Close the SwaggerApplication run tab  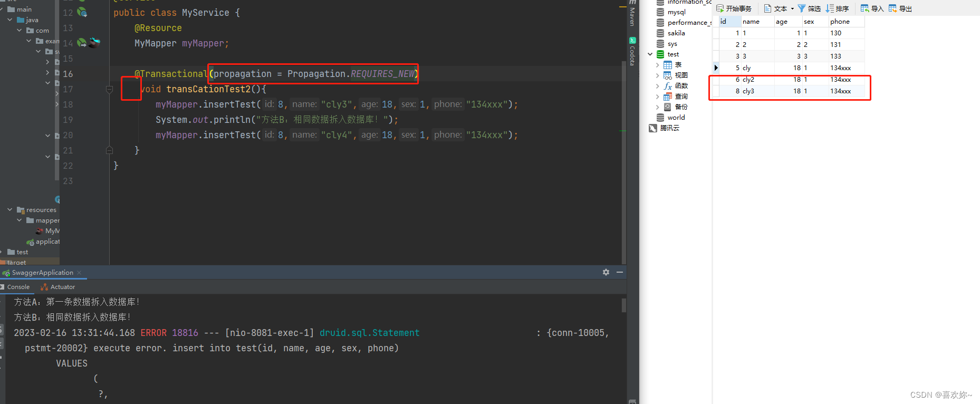[x=79, y=273]
